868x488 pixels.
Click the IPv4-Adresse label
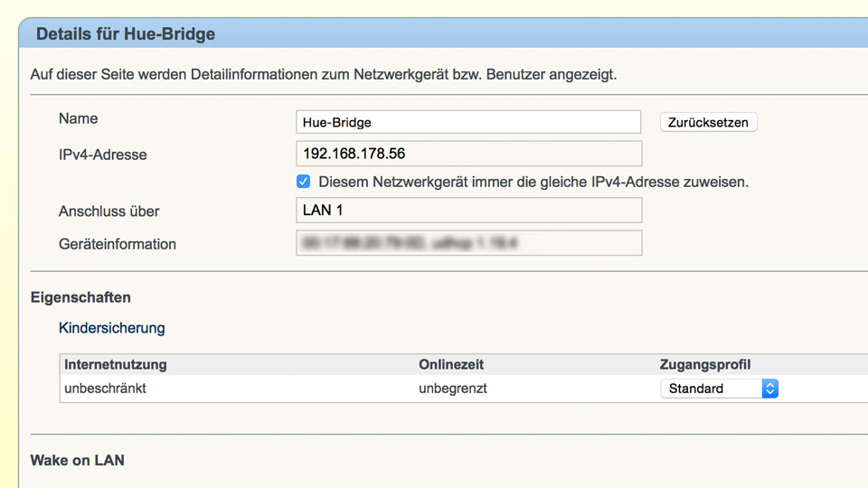tap(102, 155)
